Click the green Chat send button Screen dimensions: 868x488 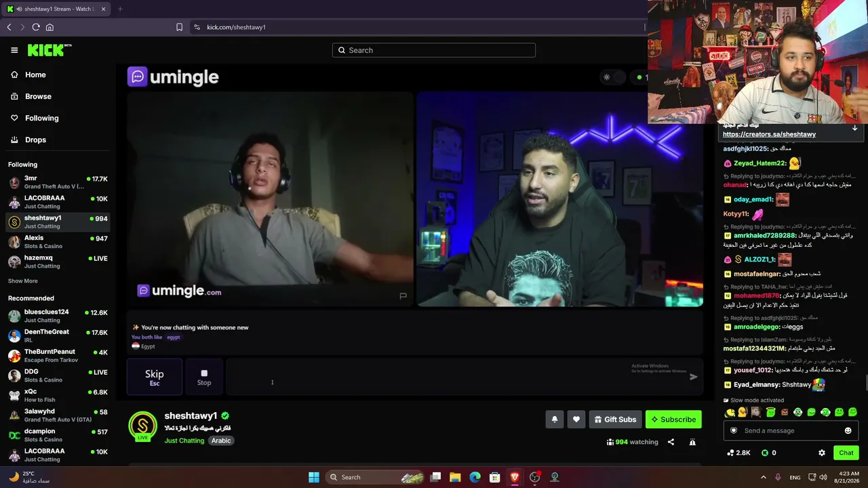(x=846, y=453)
